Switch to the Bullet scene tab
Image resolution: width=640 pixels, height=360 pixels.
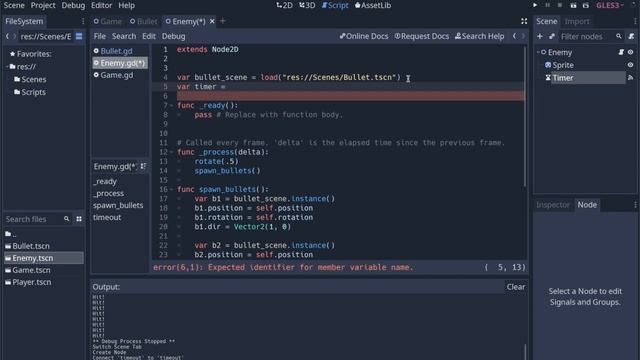point(143,21)
